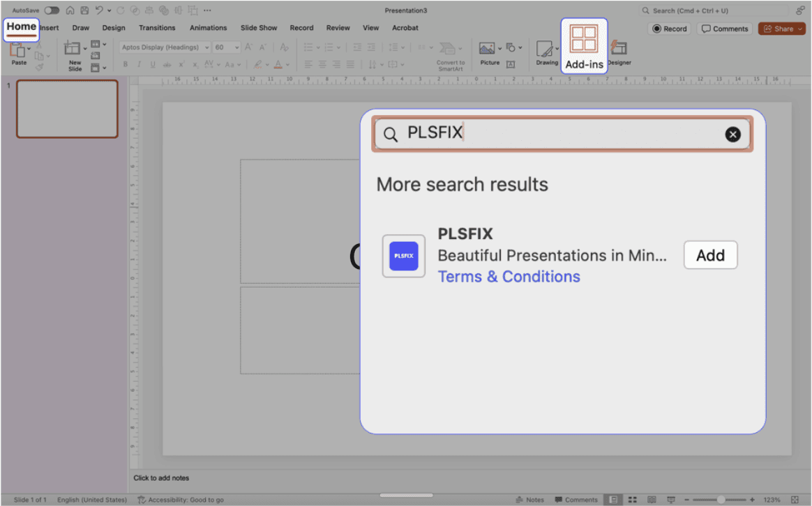The image size is (812, 506).
Task: Toggle Notes pane in status bar
Action: pos(529,500)
